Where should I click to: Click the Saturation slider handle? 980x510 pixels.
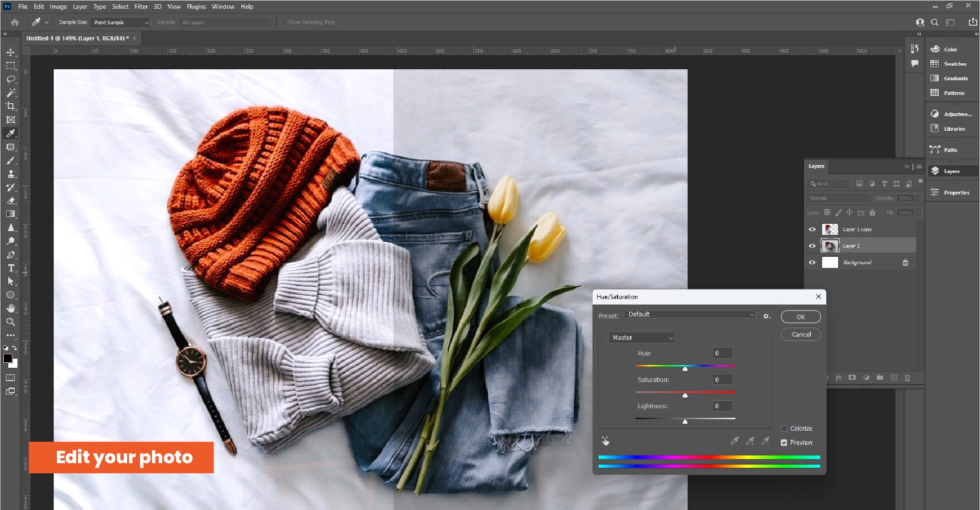(x=685, y=395)
